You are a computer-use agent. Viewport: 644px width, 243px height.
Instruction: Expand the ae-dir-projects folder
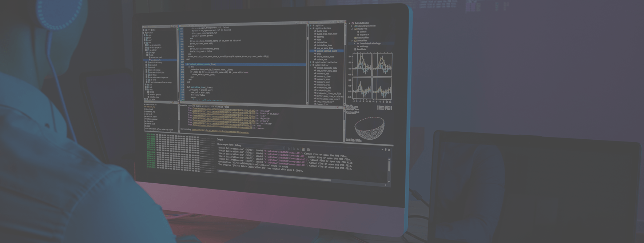coord(146,48)
